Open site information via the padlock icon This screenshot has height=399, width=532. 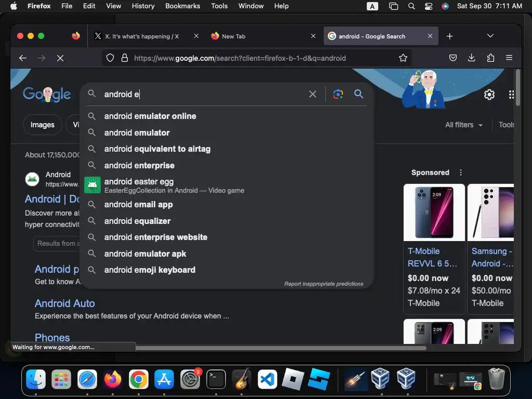(x=125, y=58)
